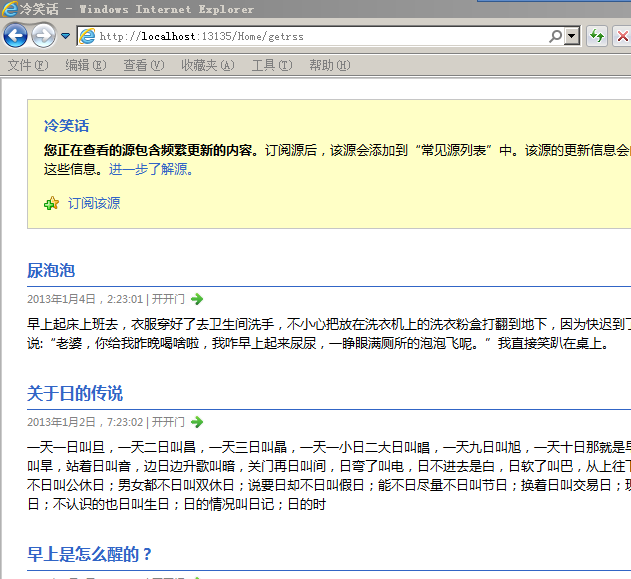
Task: Click the 关于日的传说 body text
Action: 329,475
